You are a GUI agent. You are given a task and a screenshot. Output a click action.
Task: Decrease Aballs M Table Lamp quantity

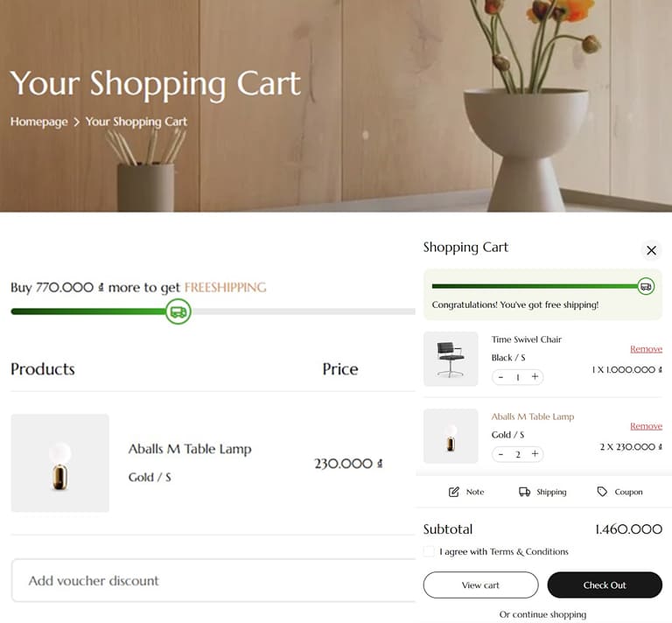[500, 454]
